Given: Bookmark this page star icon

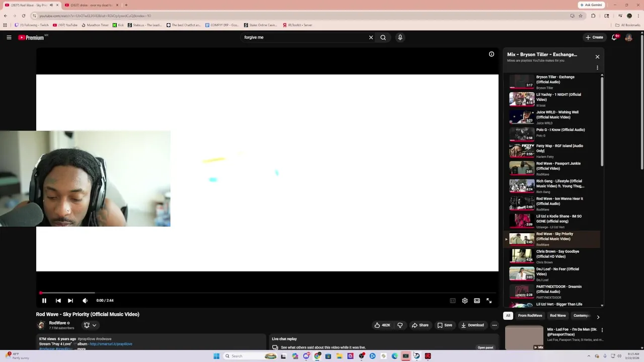Looking at the screenshot, I should (x=581, y=16).
